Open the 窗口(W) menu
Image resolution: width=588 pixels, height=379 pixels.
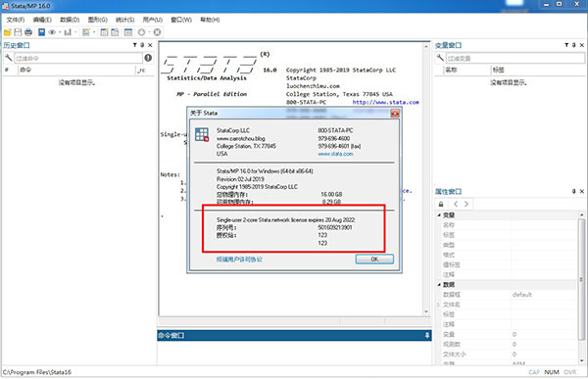tap(181, 20)
